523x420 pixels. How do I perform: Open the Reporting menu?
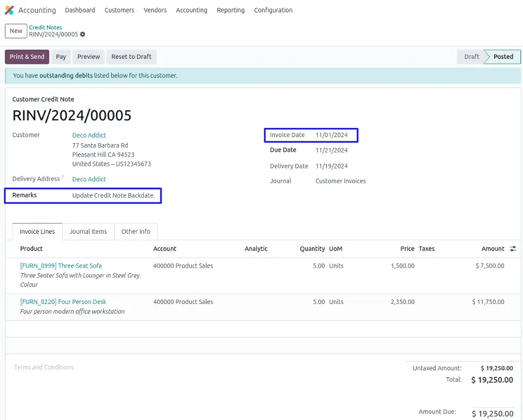pyautogui.click(x=231, y=10)
